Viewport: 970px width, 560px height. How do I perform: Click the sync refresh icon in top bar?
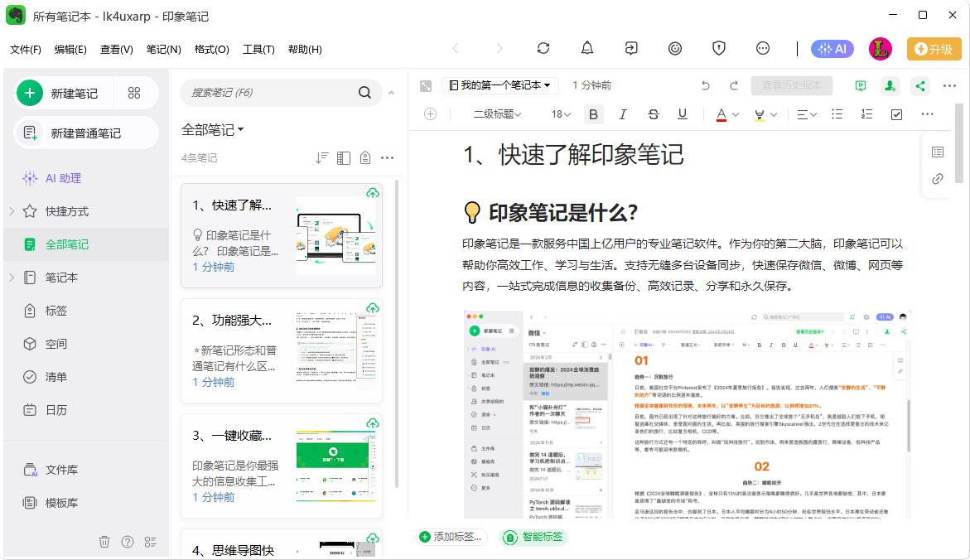pyautogui.click(x=543, y=49)
